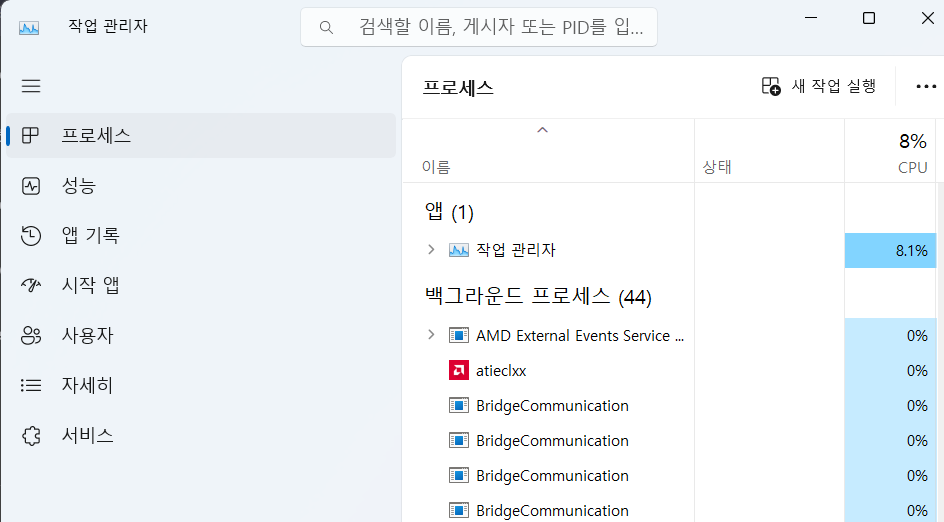Click the 앱 (1) group header
This screenshot has height=522, width=944.
pos(450,212)
